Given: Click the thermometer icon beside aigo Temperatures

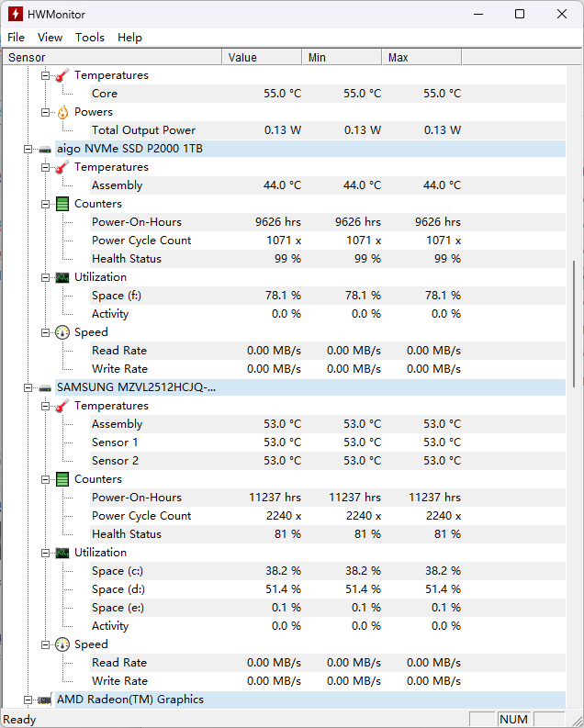Looking at the screenshot, I should pyautogui.click(x=62, y=167).
